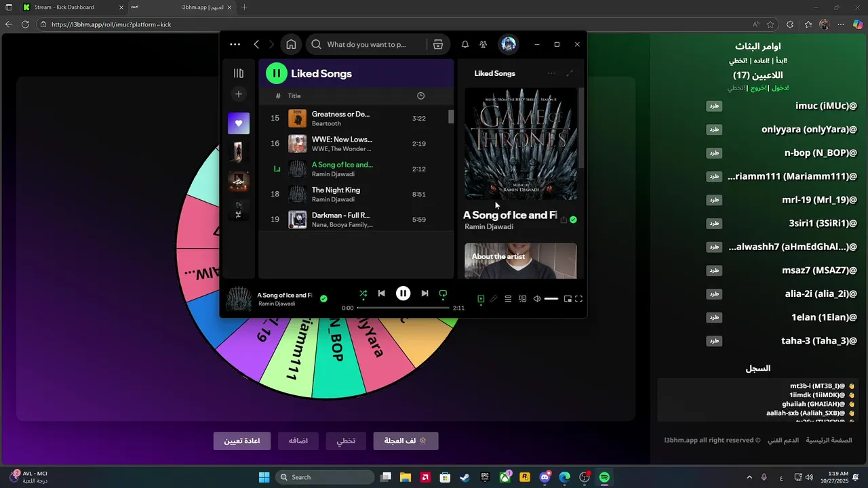This screenshot has height=488, width=868.
Task: Favorite this page with the star icon
Action: (x=770, y=24)
